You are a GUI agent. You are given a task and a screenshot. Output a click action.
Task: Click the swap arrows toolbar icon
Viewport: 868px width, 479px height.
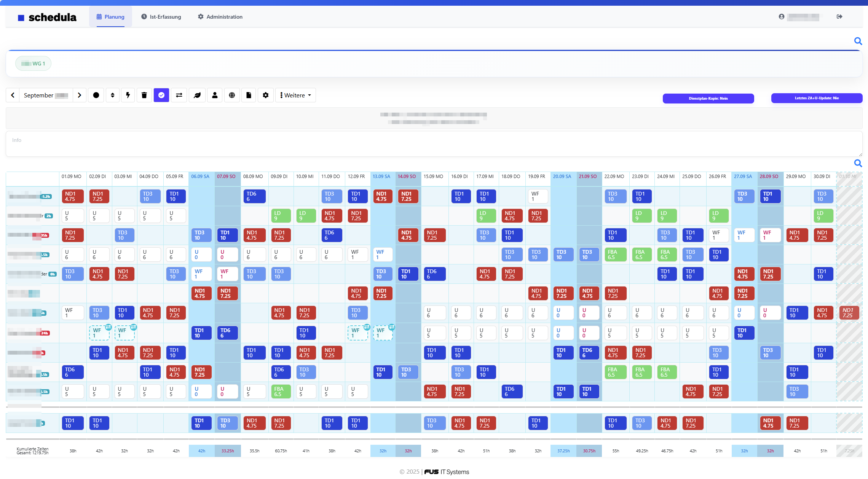click(x=179, y=95)
